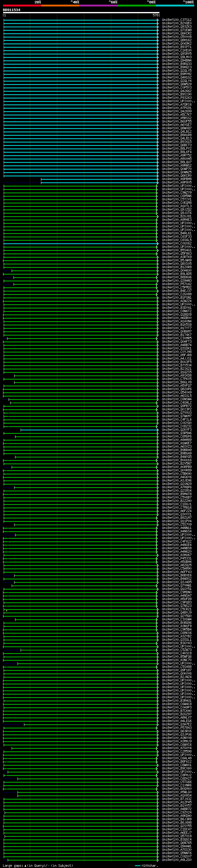Select alignment label UniRef100_P93263
Image resolution: width=197 pixels, height=868 pixels.
tap(176, 98)
